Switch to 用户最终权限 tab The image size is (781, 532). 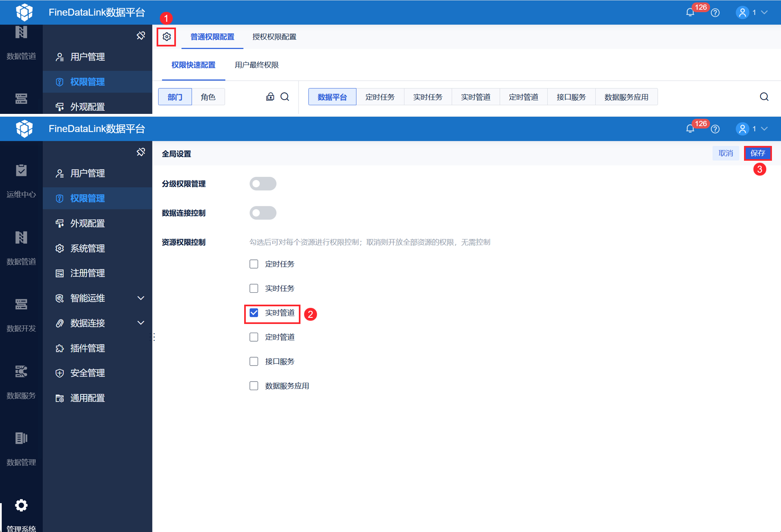click(x=256, y=65)
